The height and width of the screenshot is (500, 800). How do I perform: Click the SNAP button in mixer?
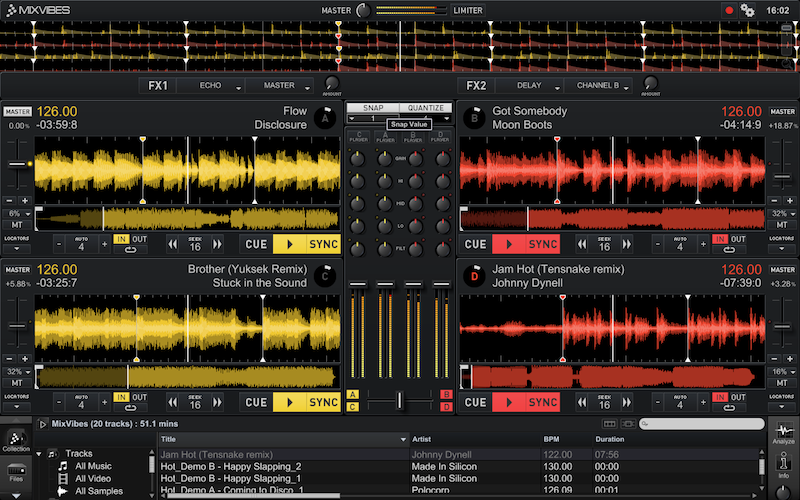click(373, 107)
